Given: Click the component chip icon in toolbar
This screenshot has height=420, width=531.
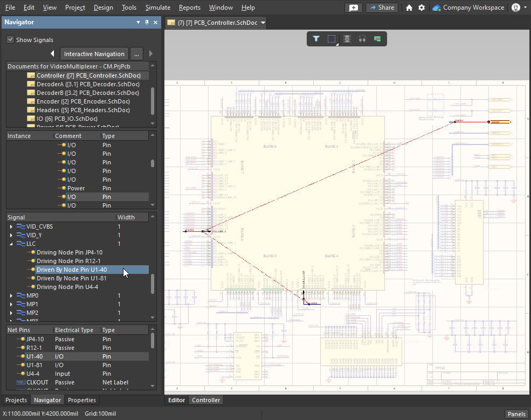Looking at the screenshot, I should [x=347, y=39].
